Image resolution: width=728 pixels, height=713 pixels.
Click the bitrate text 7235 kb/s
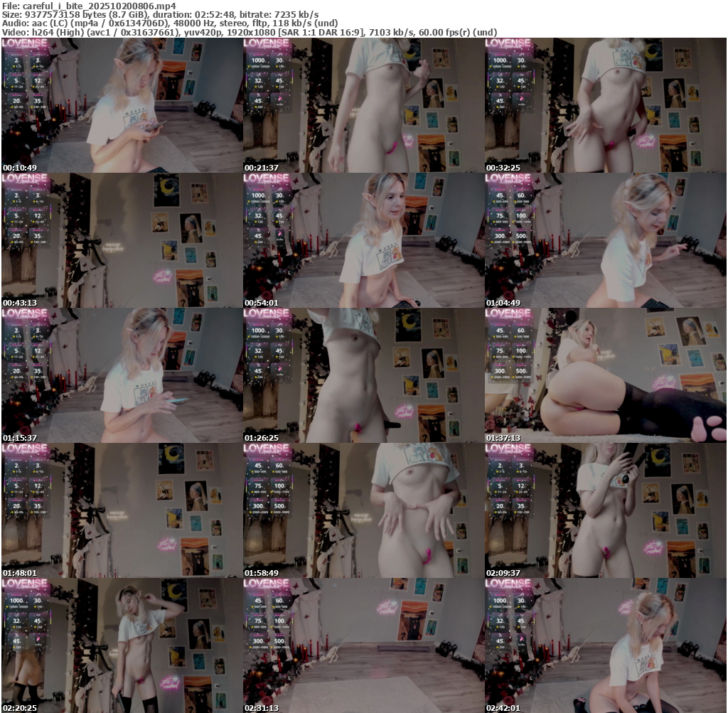(x=296, y=15)
